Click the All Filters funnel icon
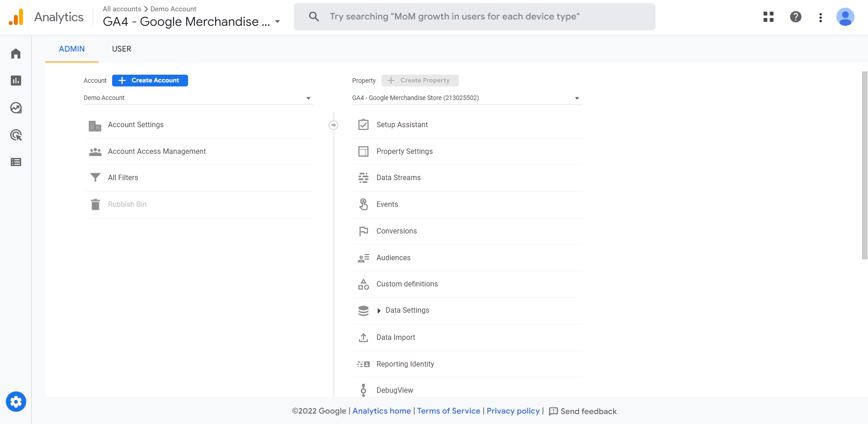868x424 pixels. coord(95,177)
